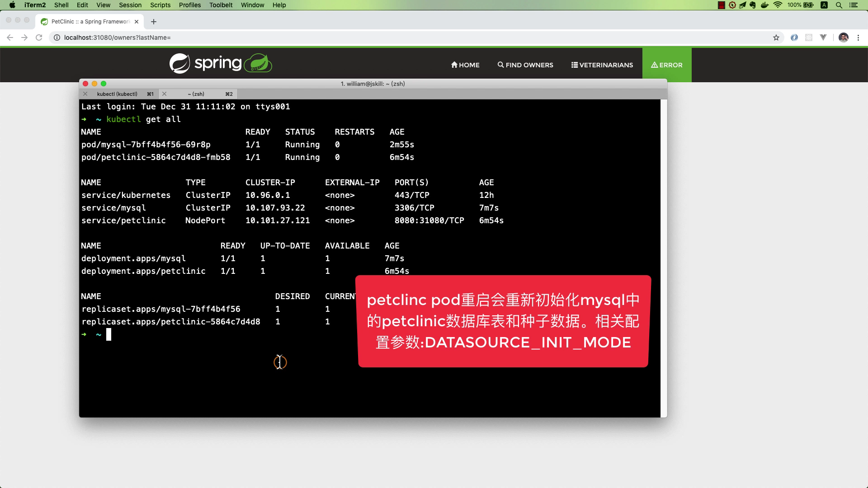Click the text service/petclinic
The height and width of the screenshot is (488, 868).
coord(123,221)
